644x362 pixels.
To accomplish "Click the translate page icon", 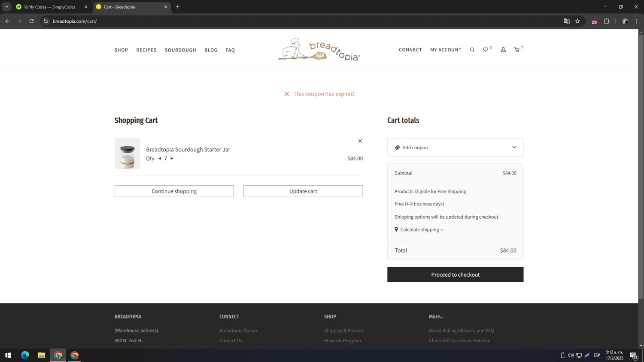I will [566, 21].
